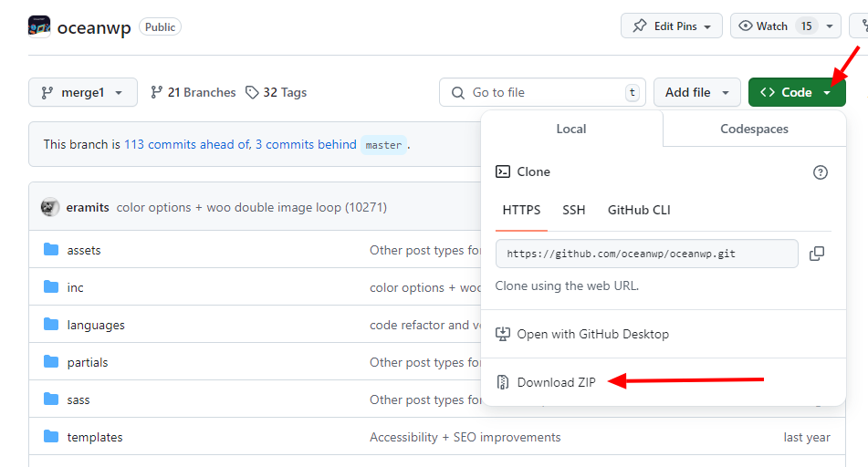Select the SSH clone tab
868x467 pixels.
(x=574, y=211)
